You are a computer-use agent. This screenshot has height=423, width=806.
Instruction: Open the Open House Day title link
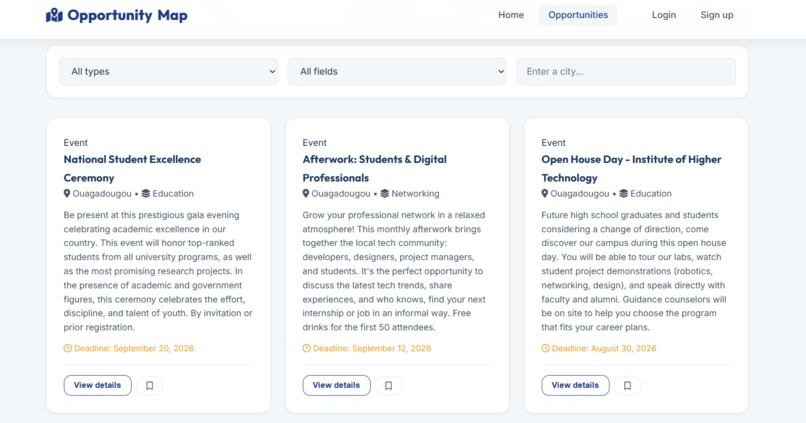pyautogui.click(x=631, y=169)
